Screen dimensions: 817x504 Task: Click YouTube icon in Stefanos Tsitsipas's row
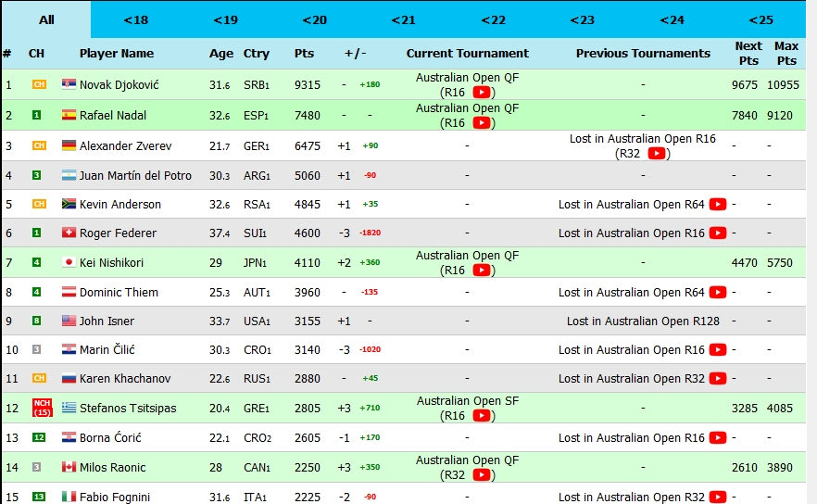click(482, 416)
